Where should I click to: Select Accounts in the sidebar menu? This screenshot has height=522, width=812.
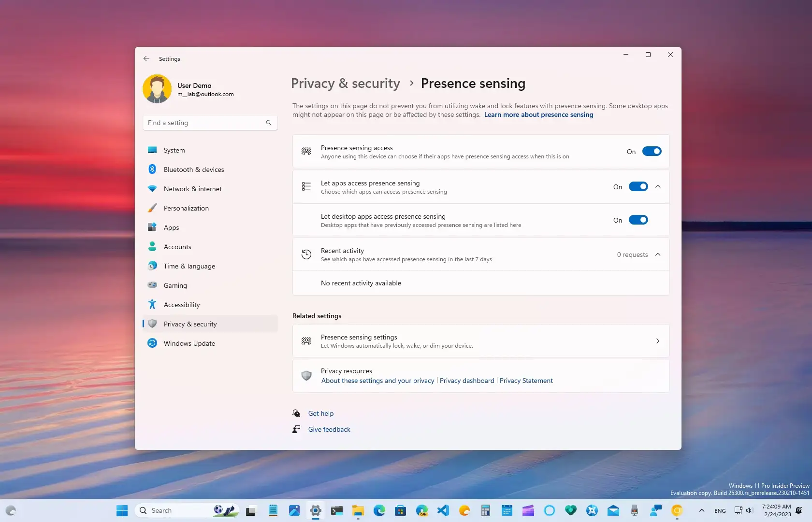tap(210, 247)
